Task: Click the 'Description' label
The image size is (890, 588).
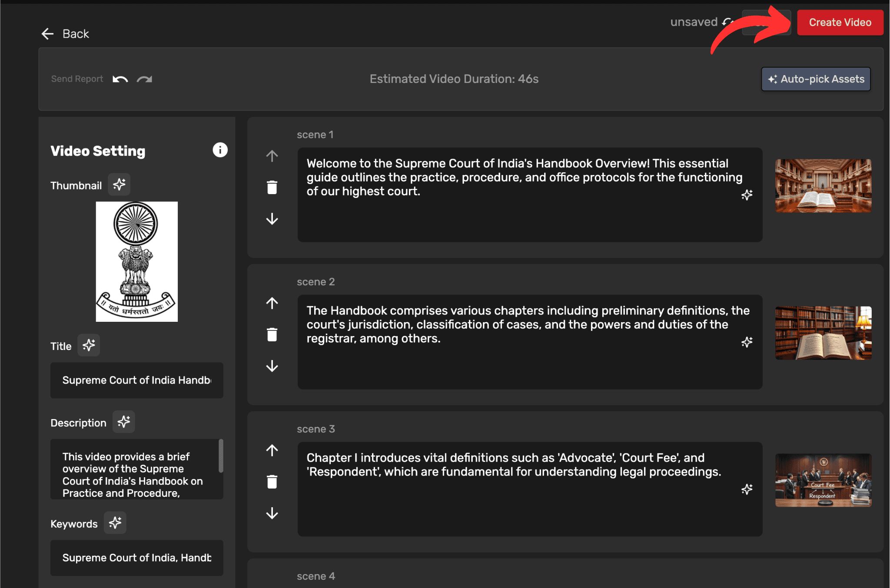Action: click(x=78, y=423)
